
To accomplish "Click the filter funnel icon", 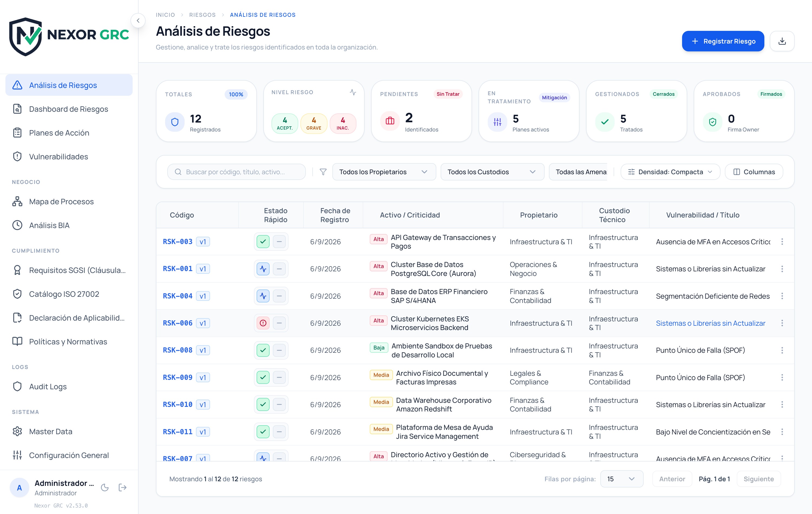I will tap(323, 172).
